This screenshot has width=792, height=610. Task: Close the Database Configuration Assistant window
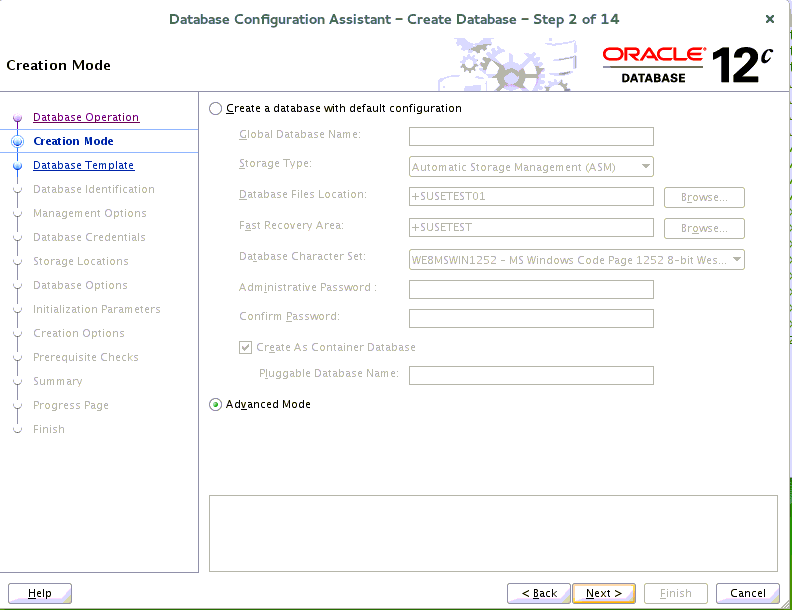769,19
